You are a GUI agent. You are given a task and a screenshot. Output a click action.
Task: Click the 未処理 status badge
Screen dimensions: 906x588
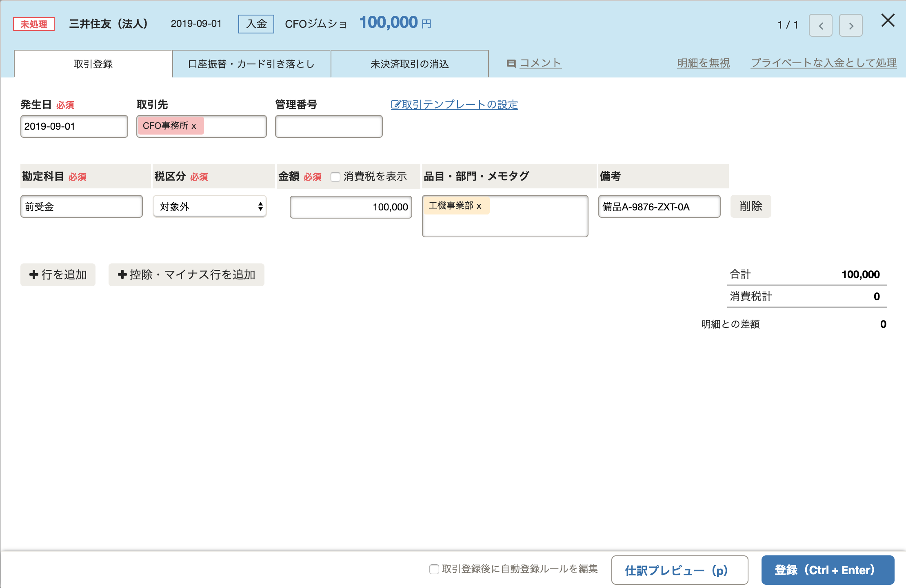[x=34, y=24]
